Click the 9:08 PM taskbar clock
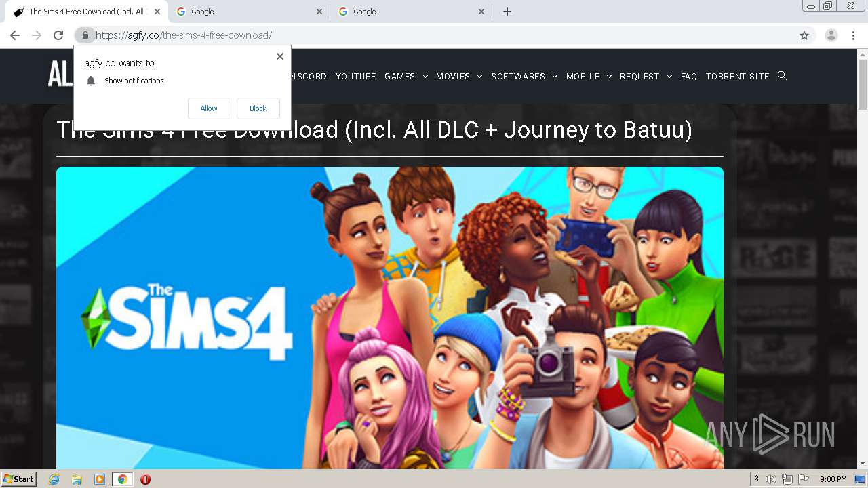The width and height of the screenshot is (868, 488). pyautogui.click(x=833, y=479)
